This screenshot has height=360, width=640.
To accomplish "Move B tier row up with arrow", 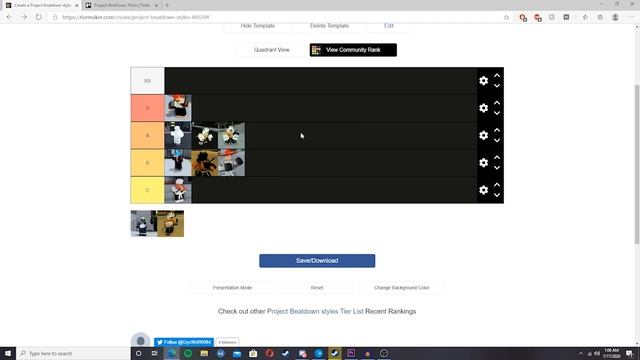I will (497, 158).
